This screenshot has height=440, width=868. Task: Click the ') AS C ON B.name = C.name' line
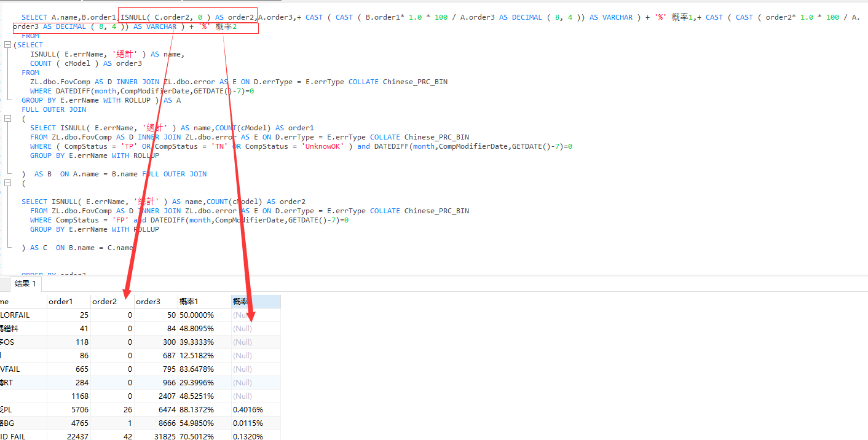(77, 248)
